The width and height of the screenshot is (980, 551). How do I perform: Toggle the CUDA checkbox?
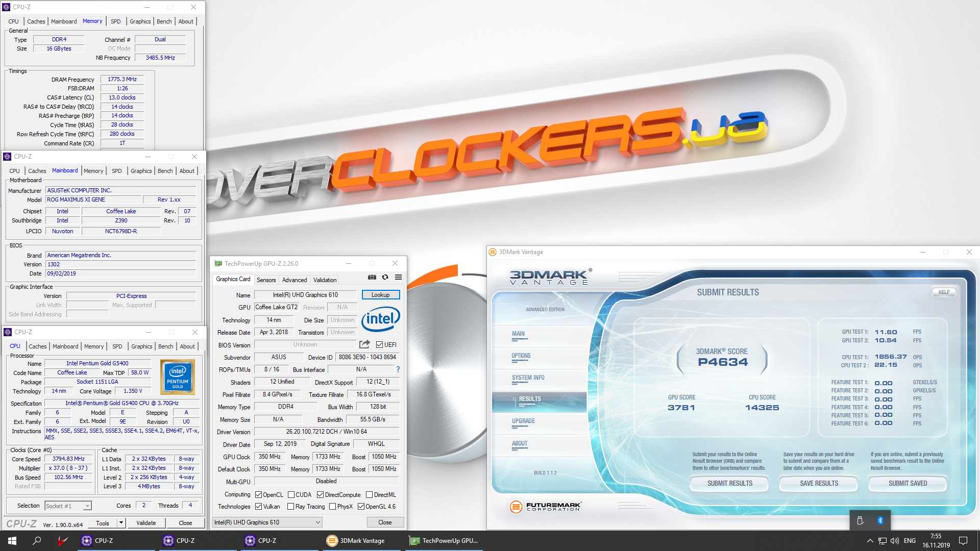click(x=291, y=495)
